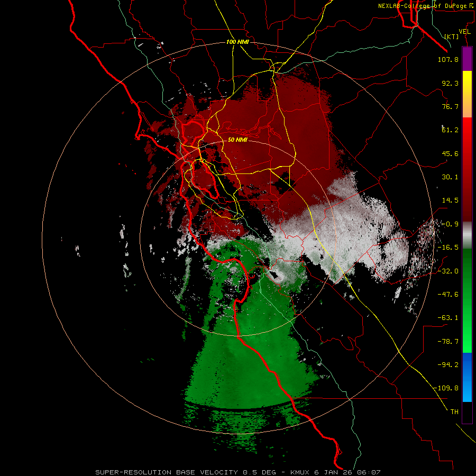The height and width of the screenshot is (476, 476).
Task: Click the KMUX station identifier in caption
Action: click(300, 472)
